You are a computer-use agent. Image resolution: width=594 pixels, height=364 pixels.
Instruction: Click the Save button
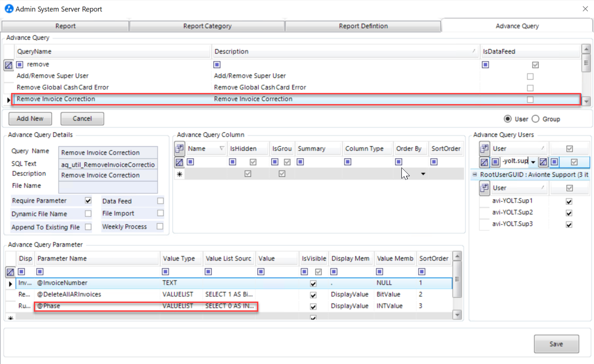tap(556, 344)
